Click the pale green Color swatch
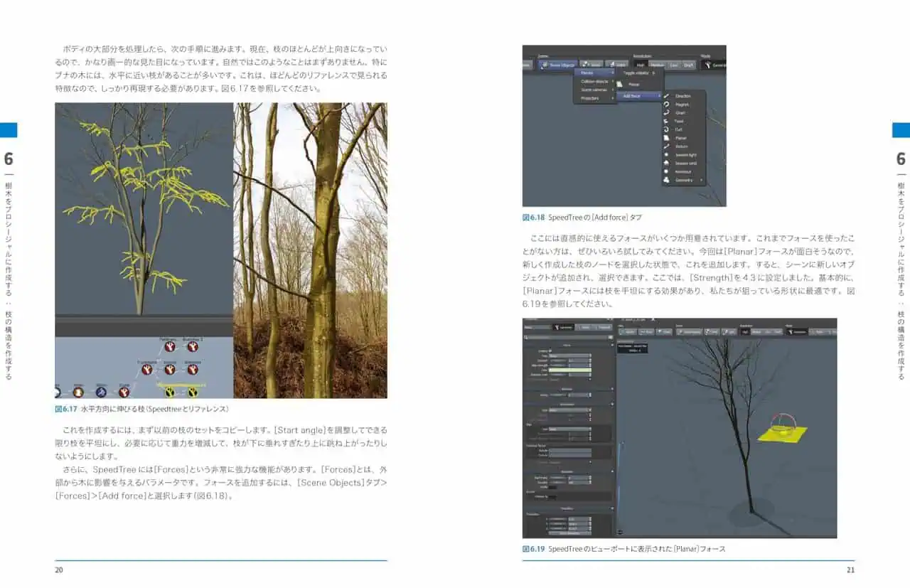910x588 pixels. (x=569, y=370)
